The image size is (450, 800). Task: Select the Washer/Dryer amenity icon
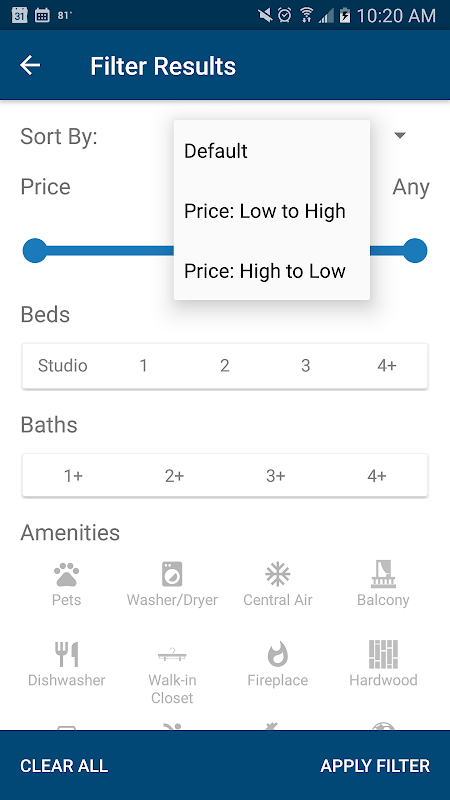pyautogui.click(x=172, y=574)
